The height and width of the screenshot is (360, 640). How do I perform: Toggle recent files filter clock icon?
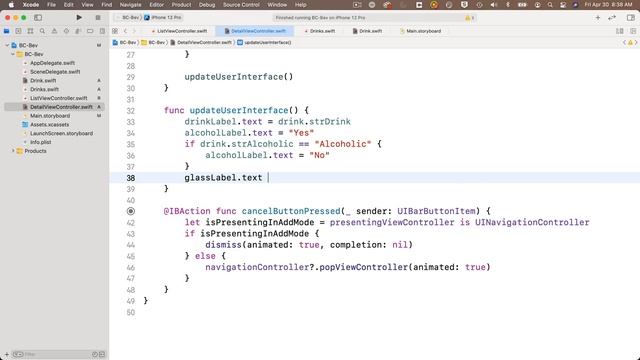point(95,354)
